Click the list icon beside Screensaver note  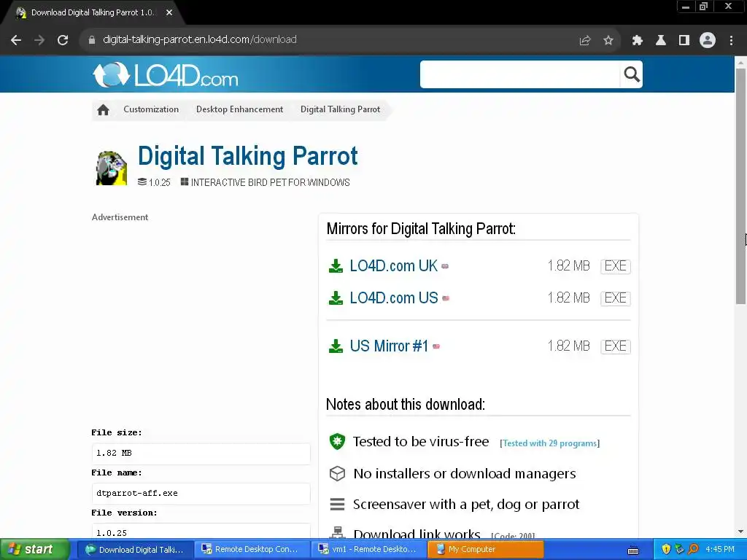pos(337,505)
